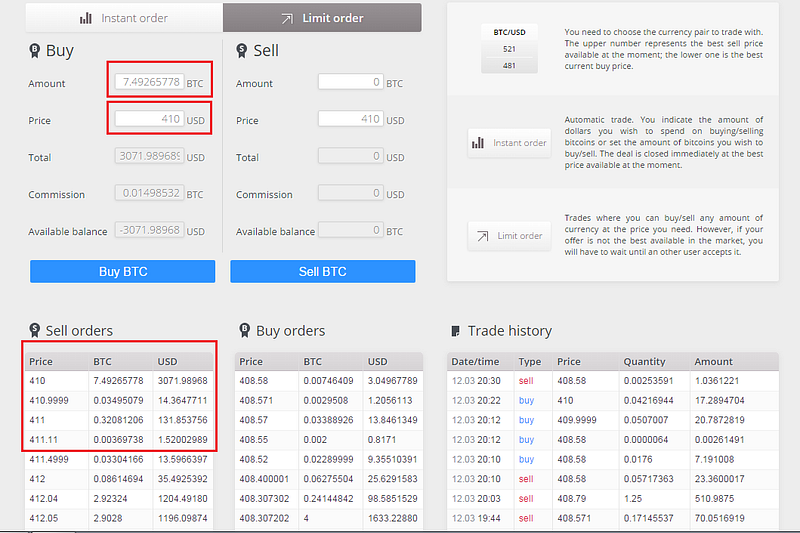Viewport: 800px width, 533px height.
Task: Click the document icon beside Trade history
Action: pyautogui.click(x=456, y=331)
